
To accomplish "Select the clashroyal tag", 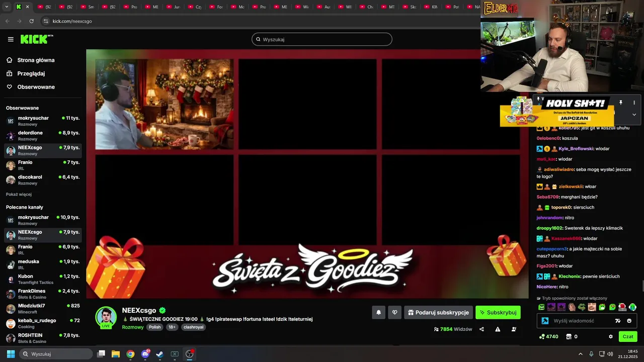I will 193,327.
